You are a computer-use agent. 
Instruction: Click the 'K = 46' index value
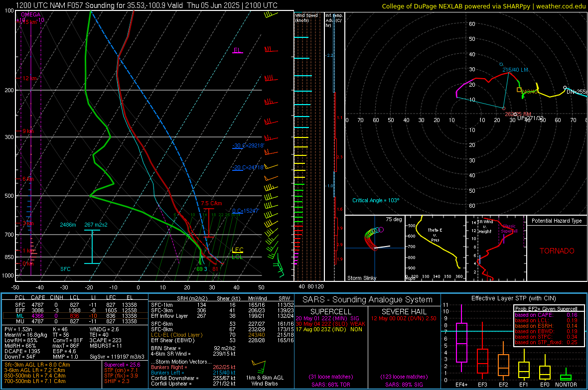60,329
